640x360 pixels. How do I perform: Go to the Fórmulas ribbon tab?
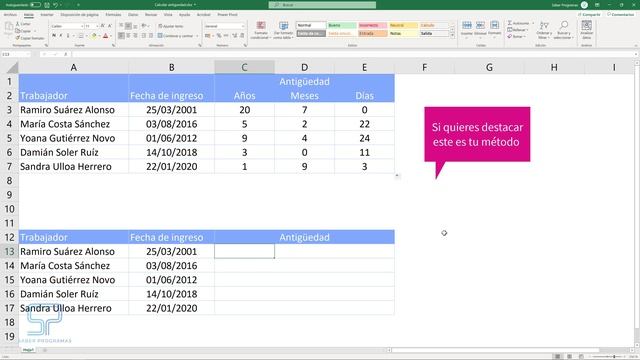[113, 15]
